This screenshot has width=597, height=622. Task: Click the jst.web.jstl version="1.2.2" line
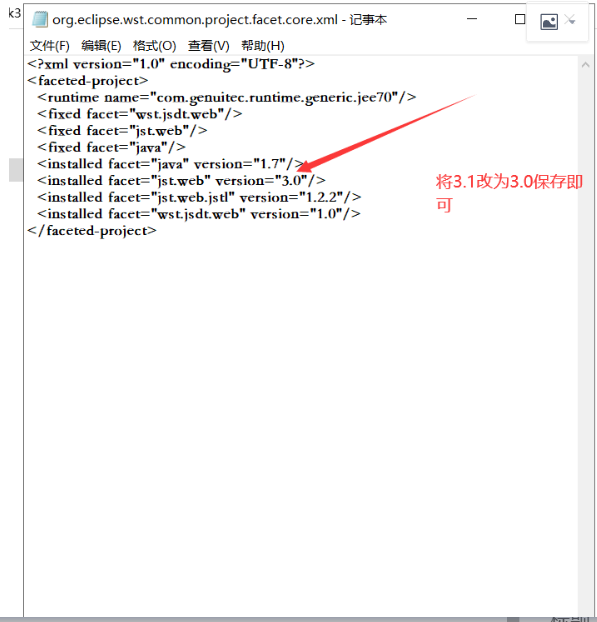[199, 198]
